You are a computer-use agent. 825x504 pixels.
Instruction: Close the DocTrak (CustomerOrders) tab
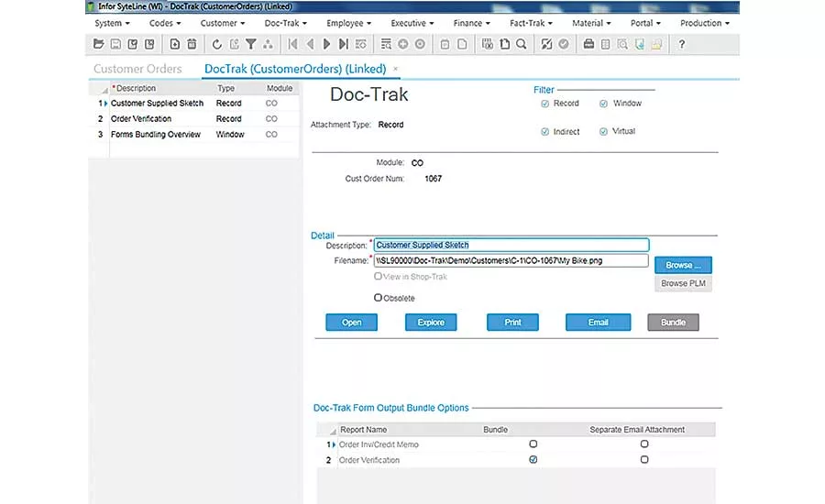coord(396,69)
